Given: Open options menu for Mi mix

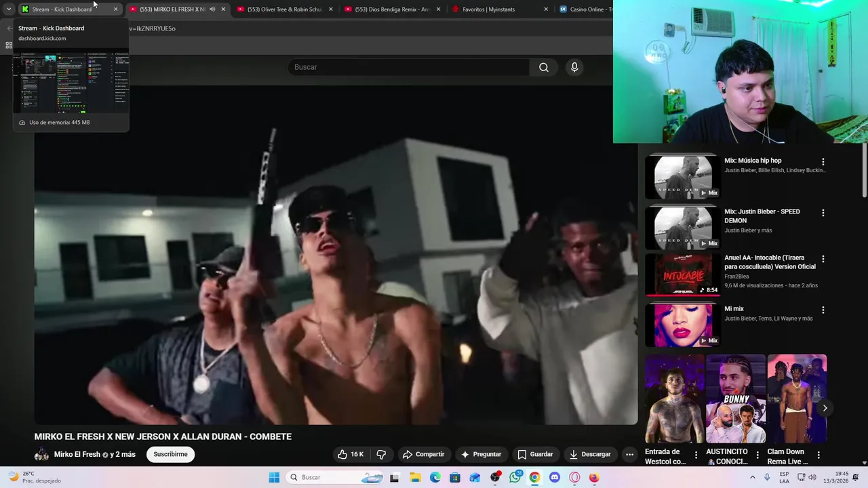Looking at the screenshot, I should 823,310.
